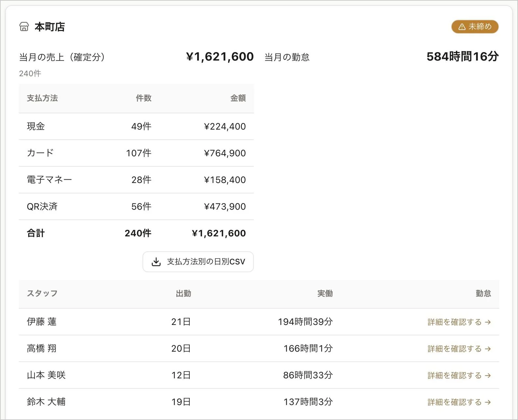Click the 実働 column header

click(x=325, y=294)
